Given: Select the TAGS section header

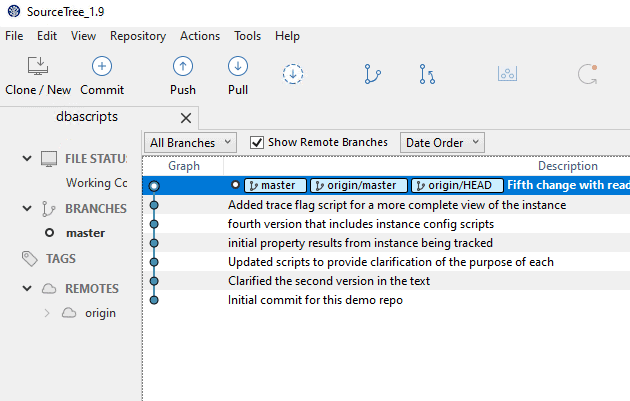Looking at the screenshot, I should 61,258.
